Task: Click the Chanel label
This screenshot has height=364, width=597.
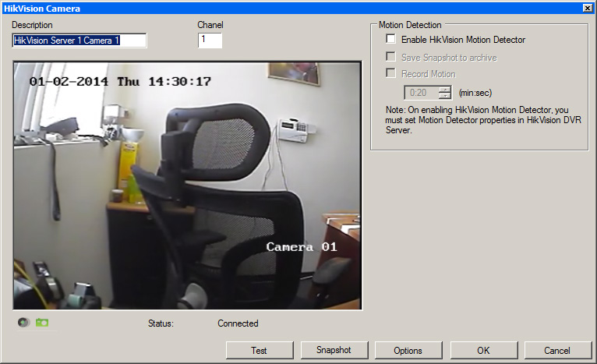Action: point(210,25)
